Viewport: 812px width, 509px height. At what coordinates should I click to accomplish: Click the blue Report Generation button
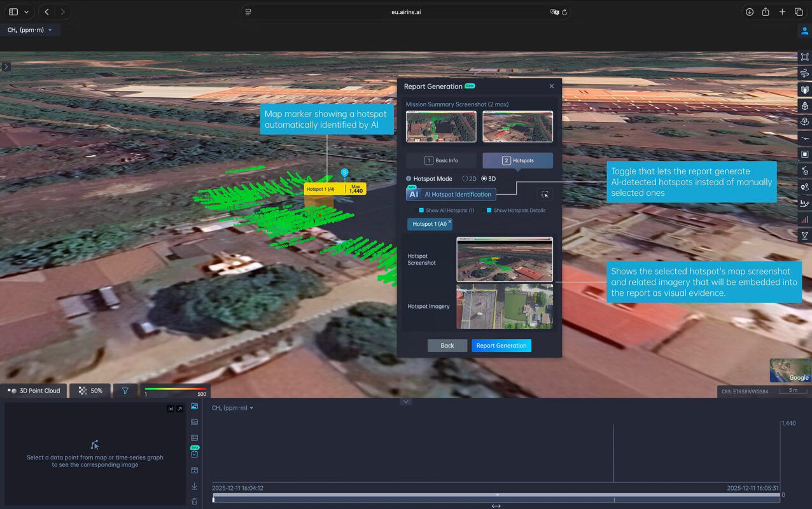click(x=501, y=345)
